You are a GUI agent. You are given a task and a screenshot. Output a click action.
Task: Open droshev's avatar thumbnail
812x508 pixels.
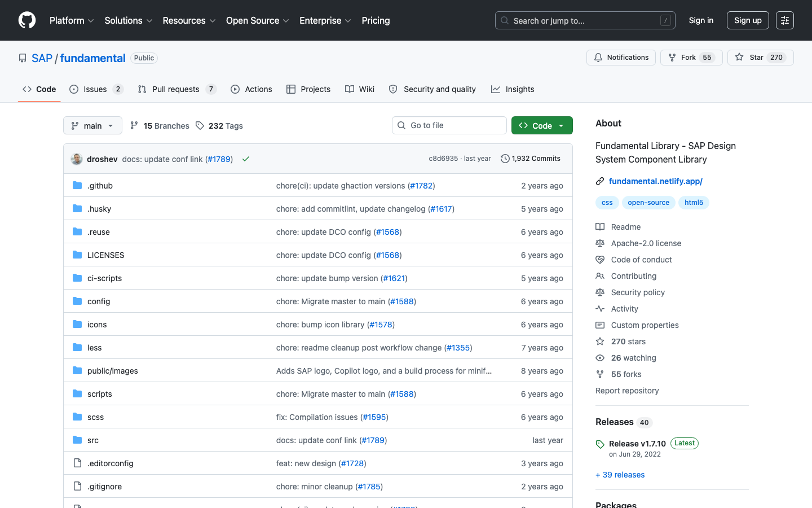(x=77, y=159)
